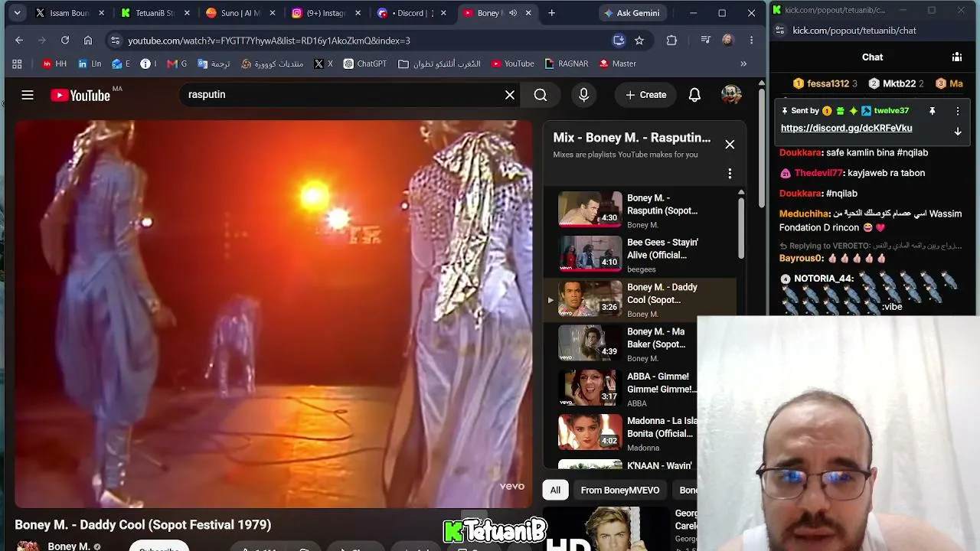980x551 pixels.
Task: Click the Ask Gemini button
Action: 635,13
